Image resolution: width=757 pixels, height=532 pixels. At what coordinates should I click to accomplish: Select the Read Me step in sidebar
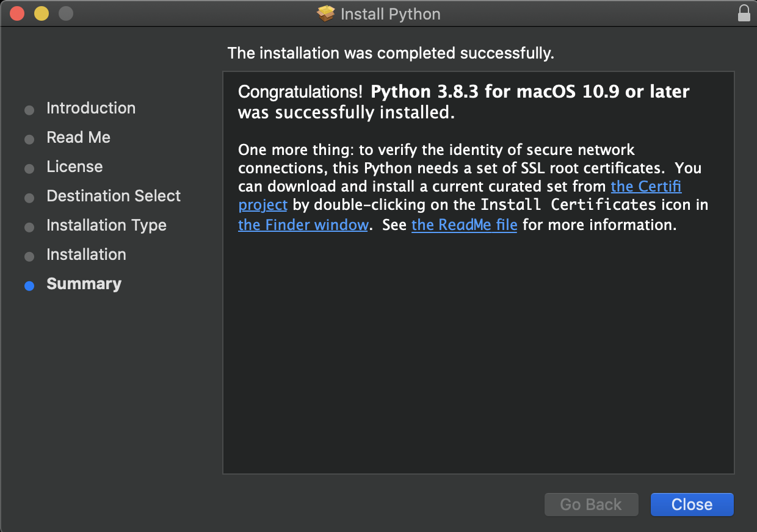pos(78,137)
